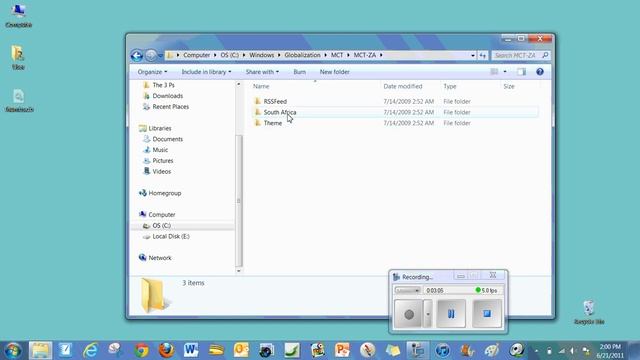Toggle the preview pane button
Screen dimensions: 640x360
[x=521, y=72]
